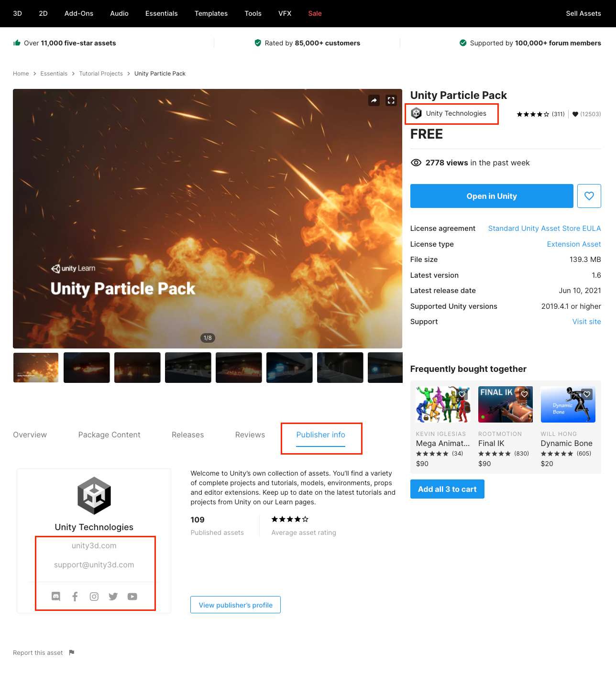This screenshot has height=674, width=616.
Task: Click the flag icon next to Report this asset
Action: (x=72, y=652)
